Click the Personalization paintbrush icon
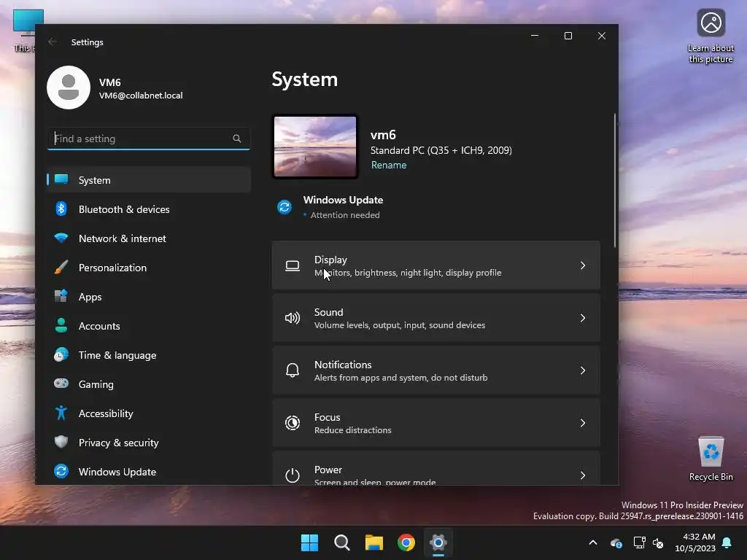747x560 pixels. tap(61, 267)
